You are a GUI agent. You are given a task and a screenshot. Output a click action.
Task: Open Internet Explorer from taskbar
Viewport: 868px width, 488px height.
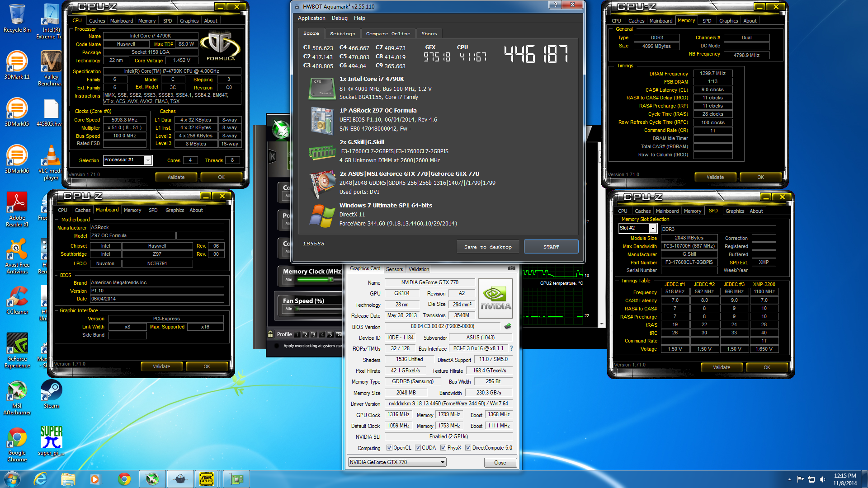coord(40,479)
